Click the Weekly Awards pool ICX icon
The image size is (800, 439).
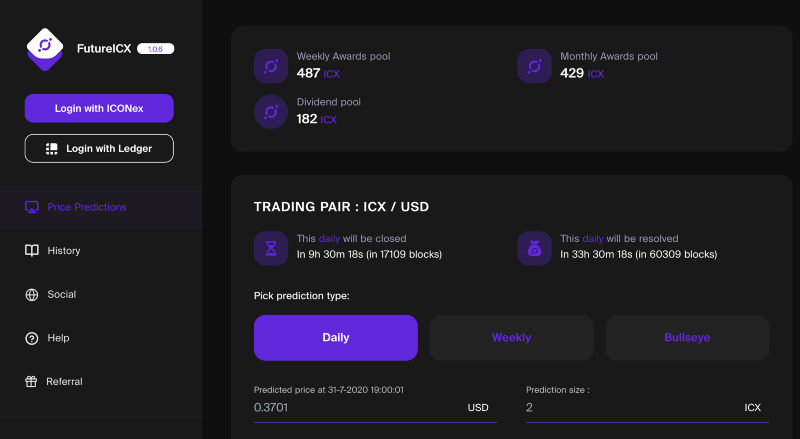point(271,66)
